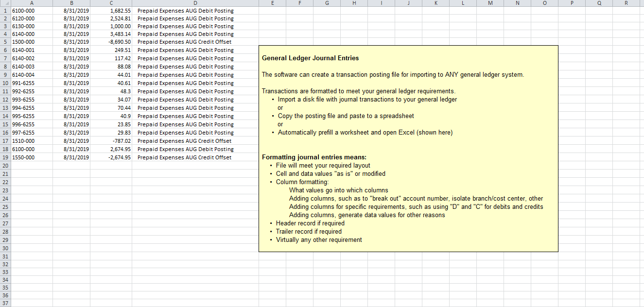Select column C header
This screenshot has height=307, width=644.
pyautogui.click(x=111, y=3)
